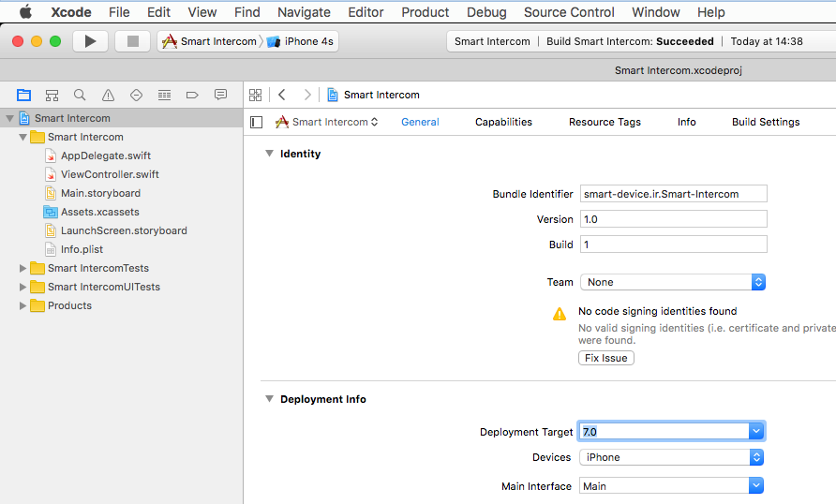Open the Edit menu

click(x=159, y=12)
